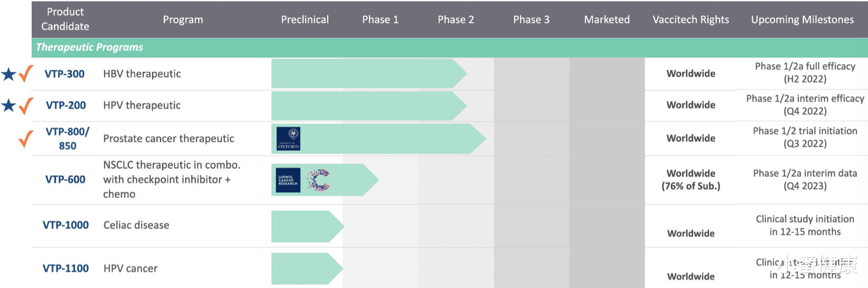Click the colorful dotted C logo
This screenshot has width=868, height=288.
pyautogui.click(x=319, y=180)
